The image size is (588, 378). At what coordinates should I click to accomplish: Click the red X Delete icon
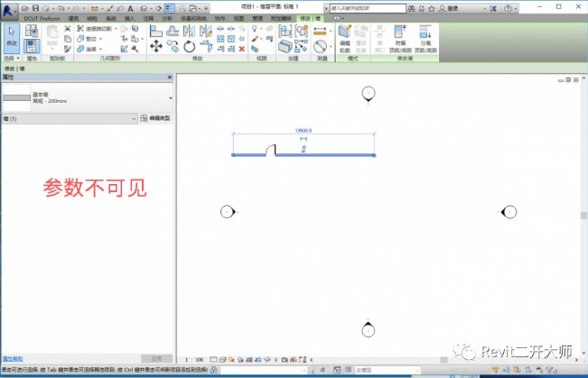click(242, 49)
